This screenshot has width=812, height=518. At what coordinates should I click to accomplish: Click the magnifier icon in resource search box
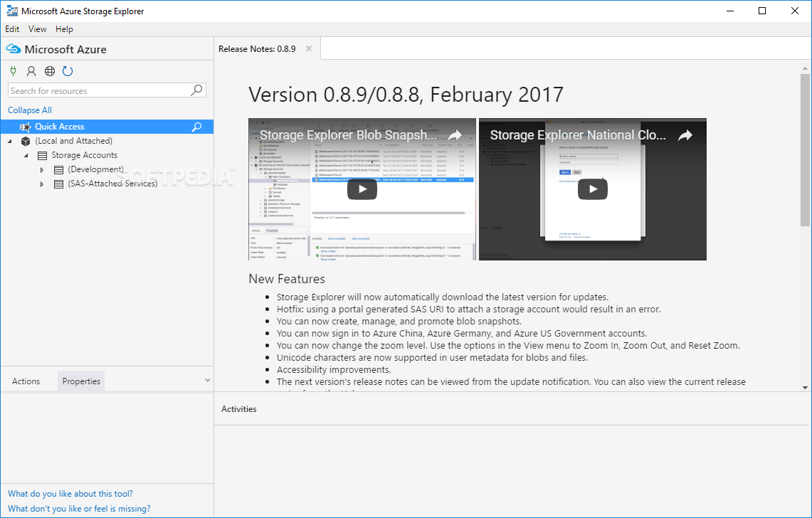click(197, 90)
